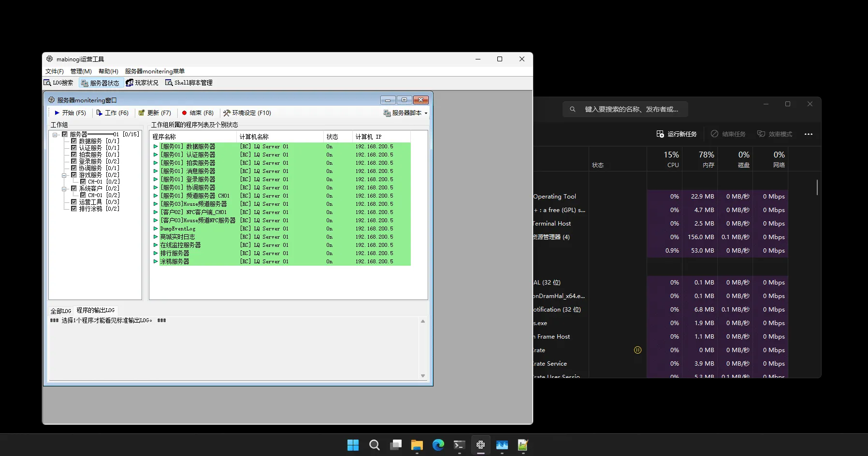
Task: Open the 帮助(H) menu
Action: tap(108, 71)
